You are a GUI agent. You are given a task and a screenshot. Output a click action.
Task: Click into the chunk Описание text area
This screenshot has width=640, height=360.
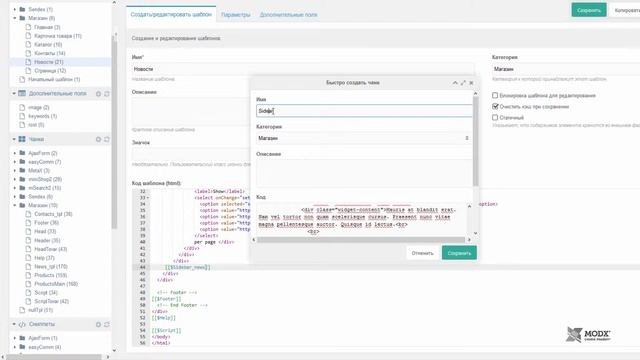tap(364, 173)
